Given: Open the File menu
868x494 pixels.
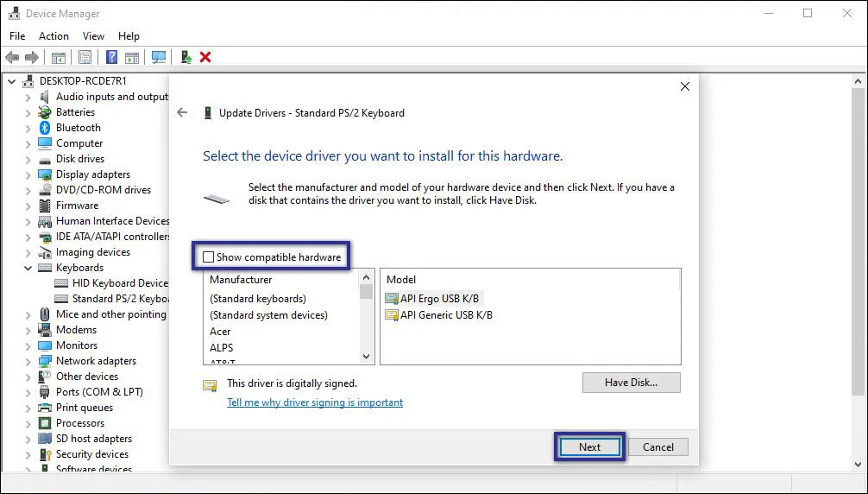Looking at the screenshot, I should pyautogui.click(x=17, y=36).
